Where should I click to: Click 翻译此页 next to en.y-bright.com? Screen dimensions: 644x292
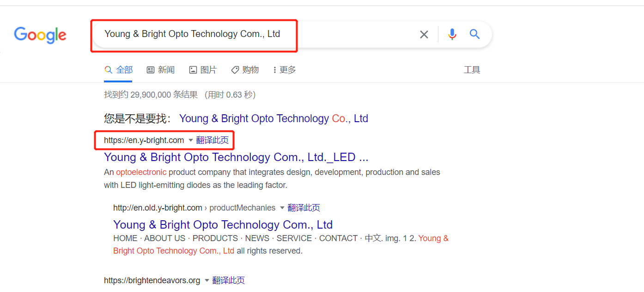pyautogui.click(x=213, y=140)
